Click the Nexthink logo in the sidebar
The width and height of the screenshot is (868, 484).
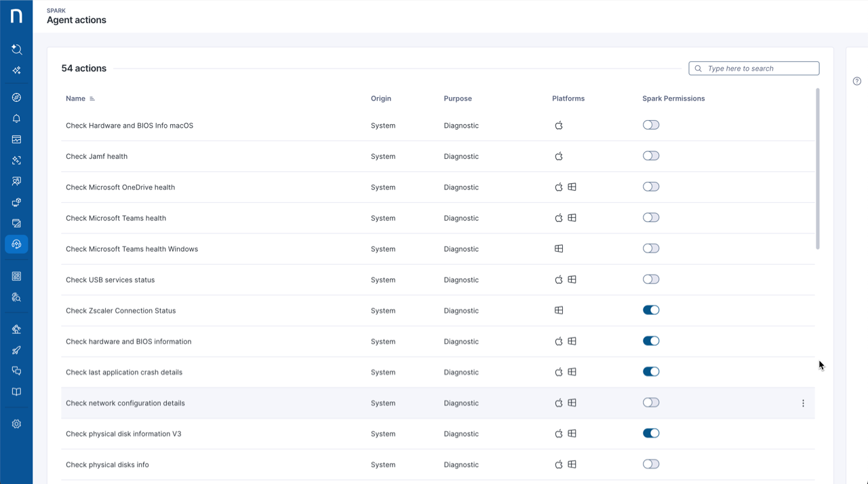click(16, 16)
